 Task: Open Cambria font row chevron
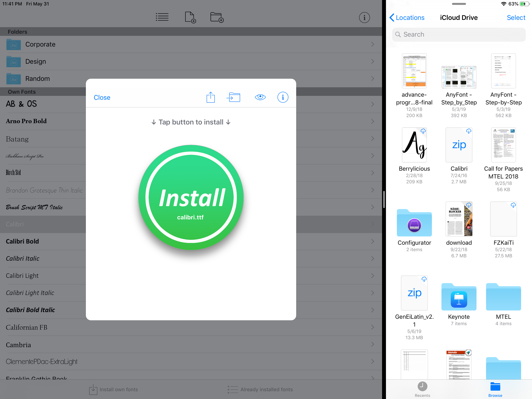coord(372,344)
